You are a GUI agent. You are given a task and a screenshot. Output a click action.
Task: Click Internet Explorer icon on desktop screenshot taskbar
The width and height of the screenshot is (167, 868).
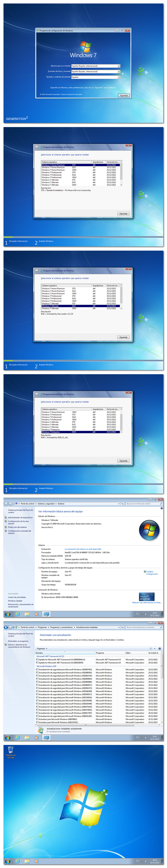click(17, 861)
